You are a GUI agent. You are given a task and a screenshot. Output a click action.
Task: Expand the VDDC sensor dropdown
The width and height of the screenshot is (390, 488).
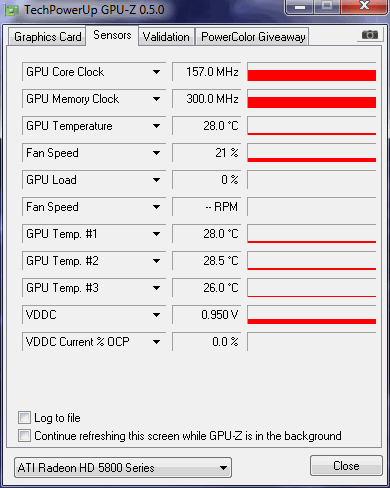point(156,315)
